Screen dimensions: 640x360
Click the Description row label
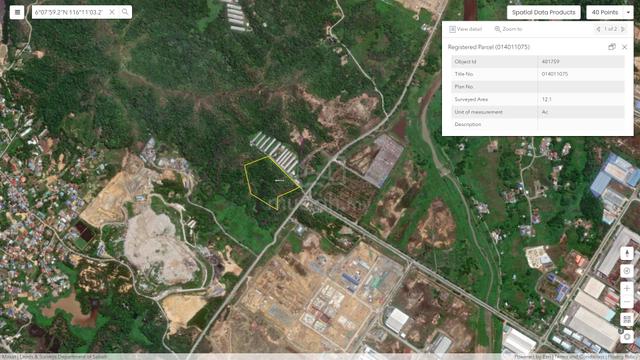pos(468,124)
